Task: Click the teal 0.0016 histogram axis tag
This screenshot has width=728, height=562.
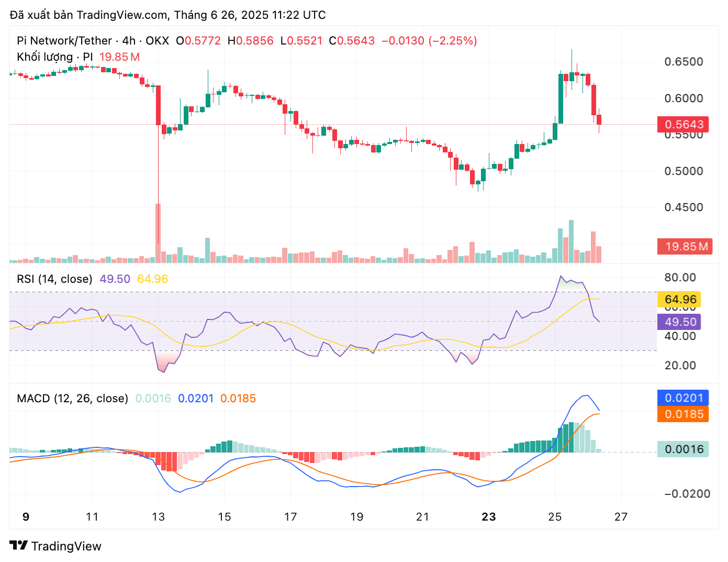Action: point(683,449)
